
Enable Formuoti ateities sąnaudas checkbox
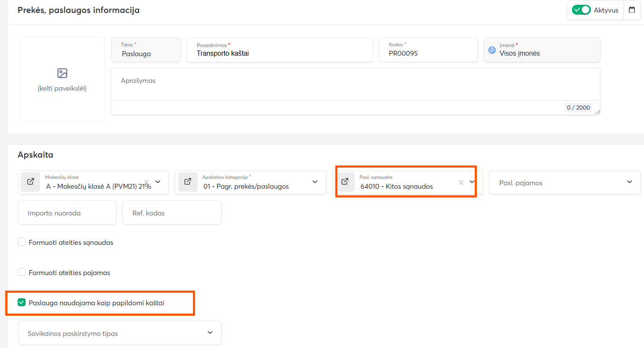pyautogui.click(x=22, y=242)
